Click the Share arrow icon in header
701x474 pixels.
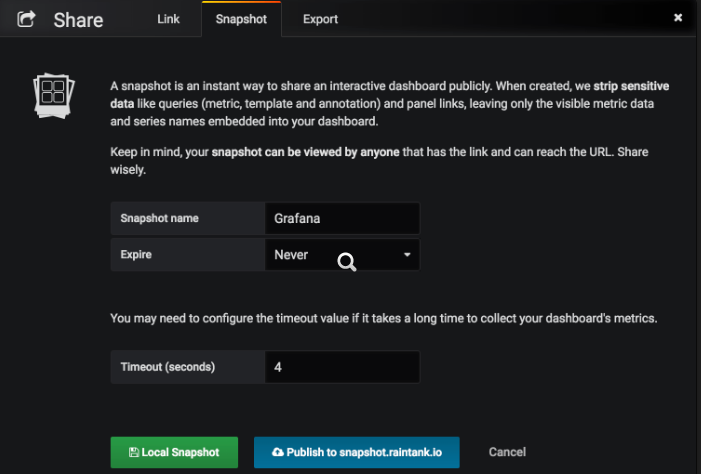click(x=27, y=19)
